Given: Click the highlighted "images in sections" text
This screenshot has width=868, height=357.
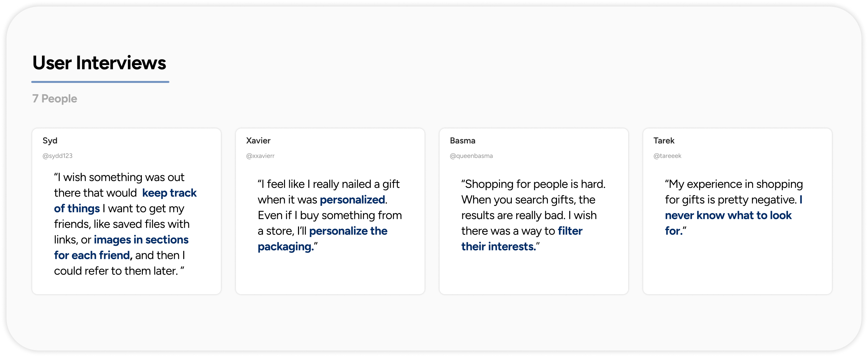Looking at the screenshot, I should click(141, 240).
